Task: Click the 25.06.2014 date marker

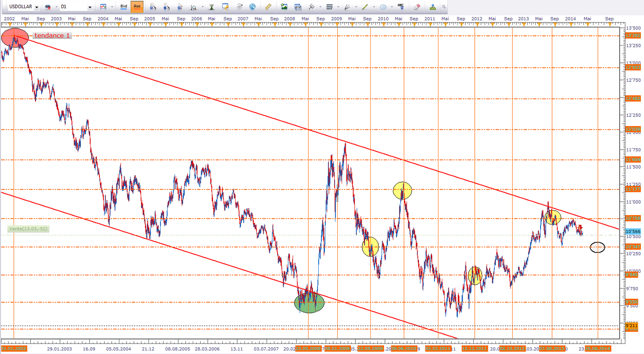Action: [x=598, y=349]
